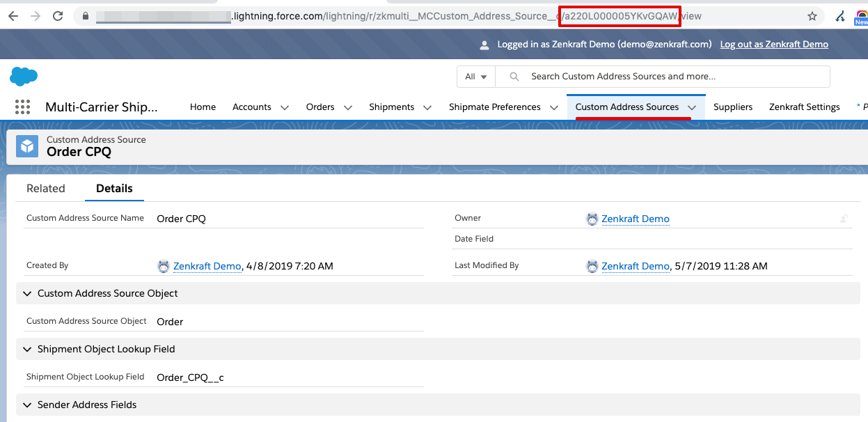
Task: Open the All search scope dropdown
Action: tap(476, 77)
